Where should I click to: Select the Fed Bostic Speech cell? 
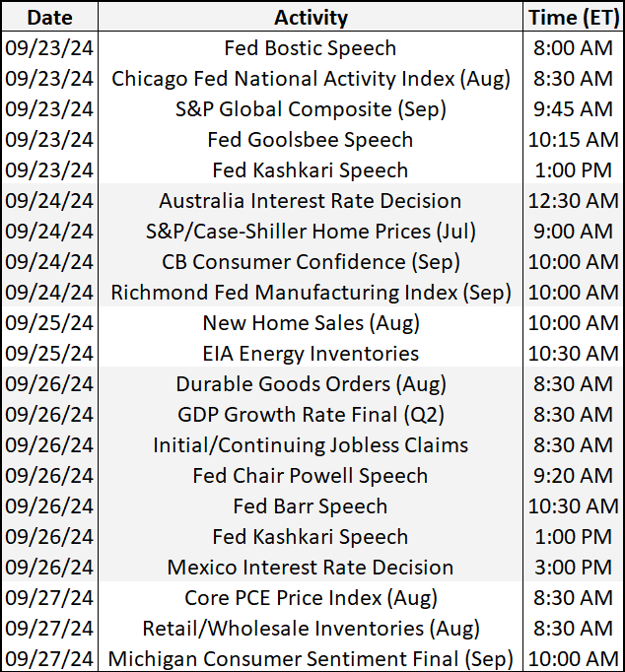point(311,48)
